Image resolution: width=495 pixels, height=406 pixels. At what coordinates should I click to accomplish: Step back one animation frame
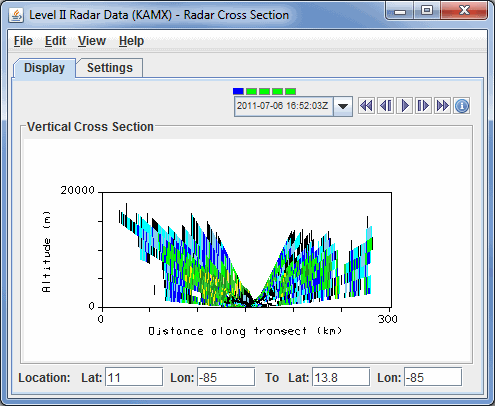click(x=386, y=106)
